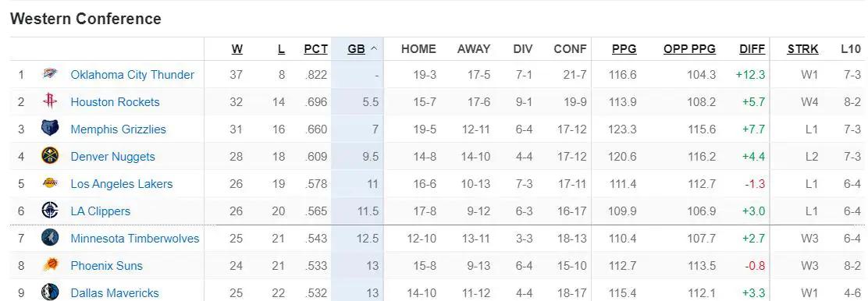The image size is (868, 301).
Task: Toggle the GB column sort arrow
Action: pos(374,48)
